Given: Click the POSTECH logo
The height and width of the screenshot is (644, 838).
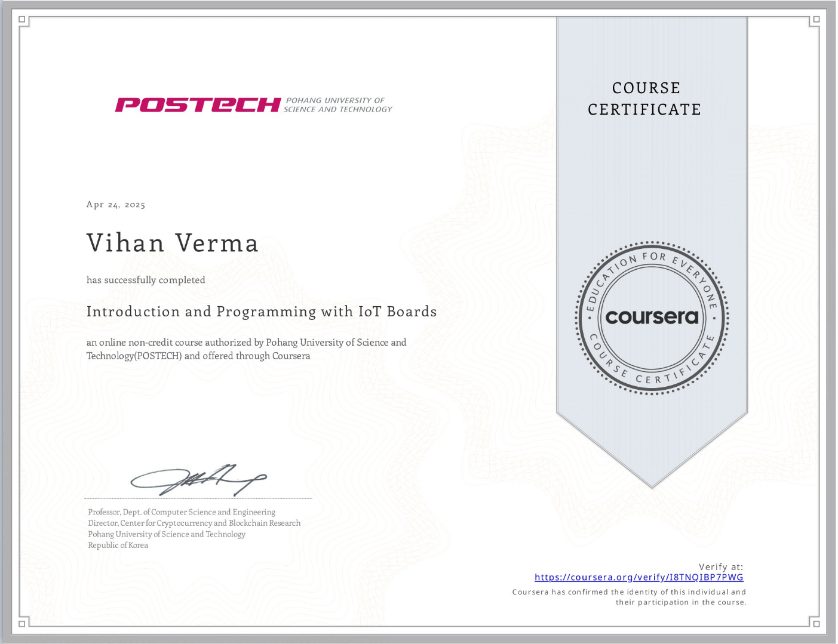Looking at the screenshot, I should (x=198, y=105).
